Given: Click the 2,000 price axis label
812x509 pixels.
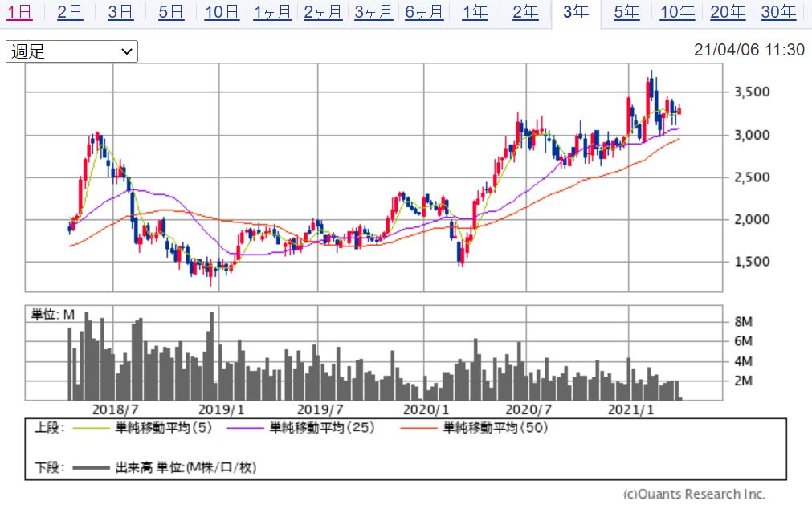Looking at the screenshot, I should [752, 219].
